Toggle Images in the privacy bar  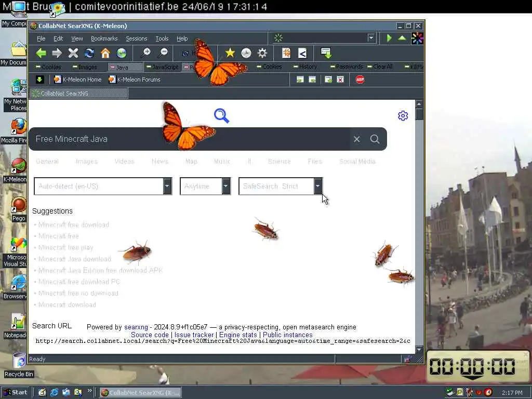(85, 67)
